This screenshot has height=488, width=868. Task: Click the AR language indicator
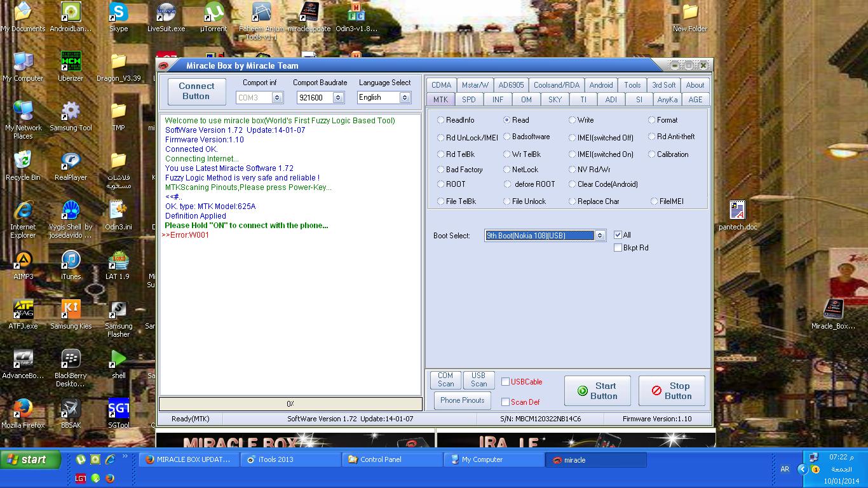(785, 470)
